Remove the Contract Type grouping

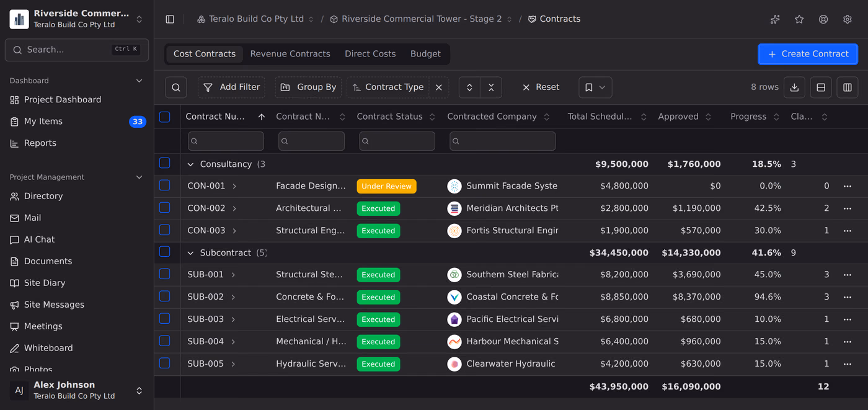[x=438, y=87]
